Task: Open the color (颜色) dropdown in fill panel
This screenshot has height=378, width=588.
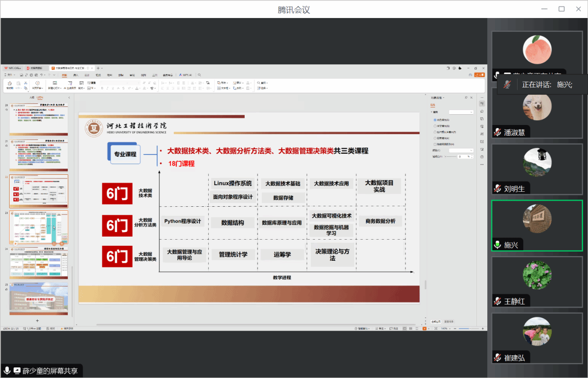Action: point(461,150)
